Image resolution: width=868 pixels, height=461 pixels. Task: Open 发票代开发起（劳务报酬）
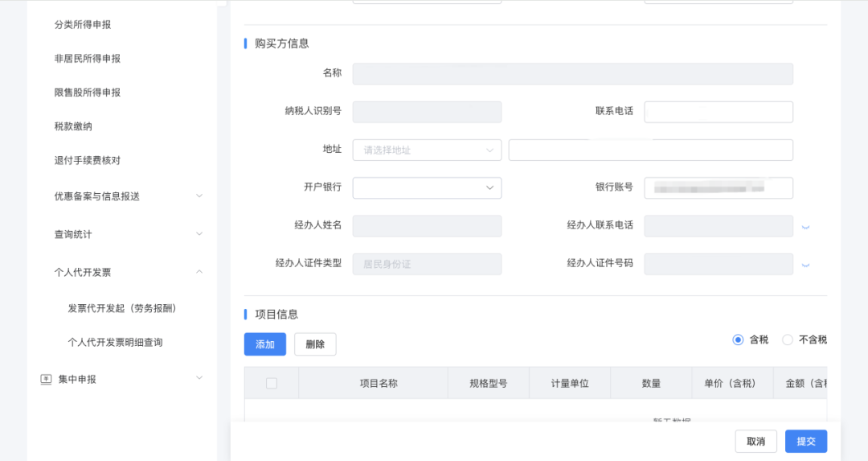point(122,308)
